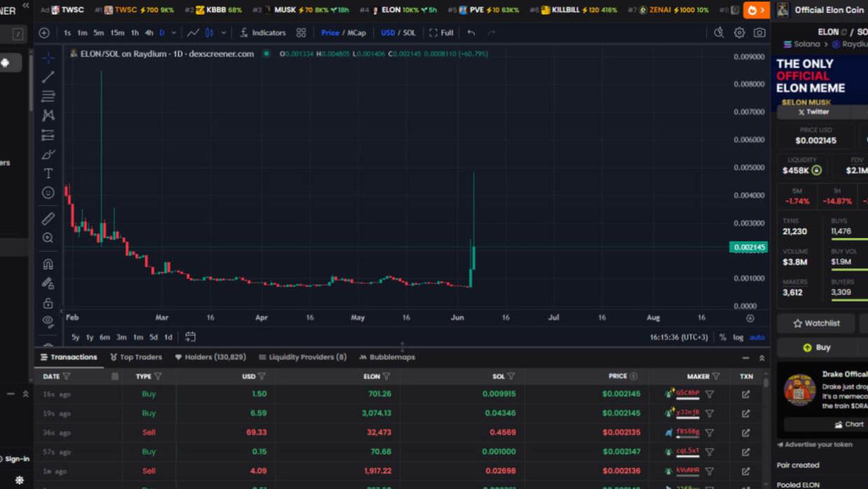Toggle percent scale on chart
This screenshot has width=868, height=489.
[722, 338]
